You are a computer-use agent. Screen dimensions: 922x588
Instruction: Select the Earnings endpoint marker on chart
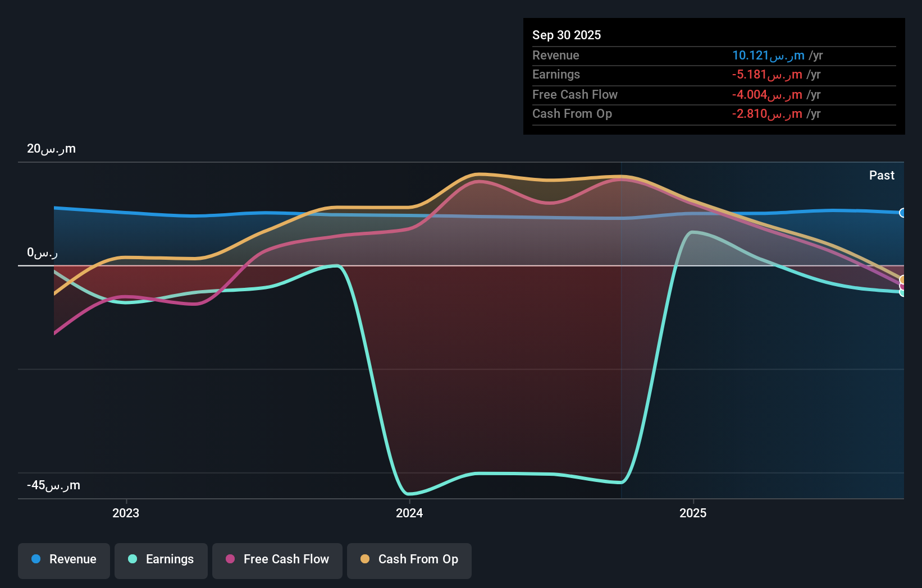(902, 292)
